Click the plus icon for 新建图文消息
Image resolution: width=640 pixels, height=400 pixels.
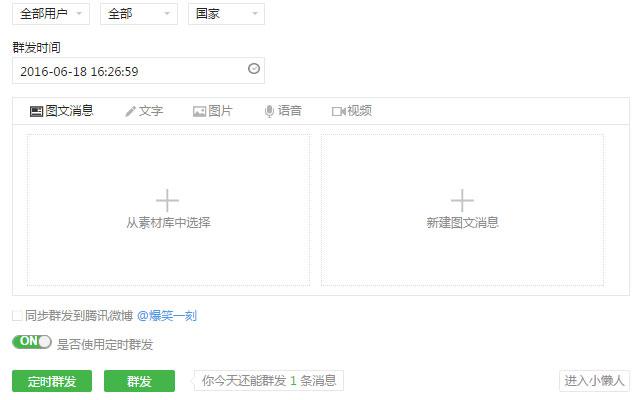462,200
